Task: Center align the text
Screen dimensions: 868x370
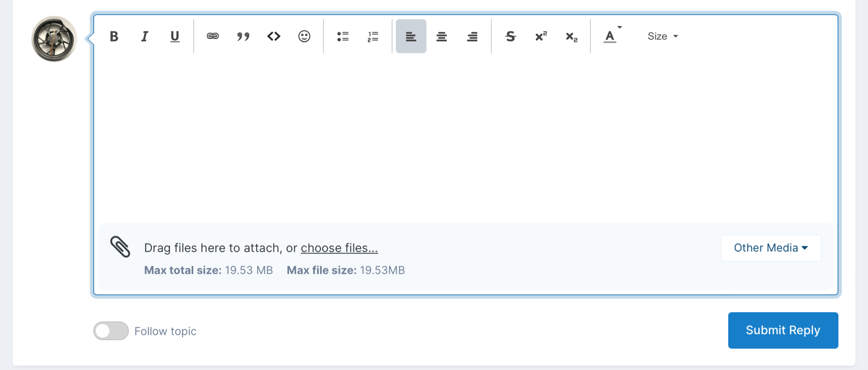Action: pos(442,36)
